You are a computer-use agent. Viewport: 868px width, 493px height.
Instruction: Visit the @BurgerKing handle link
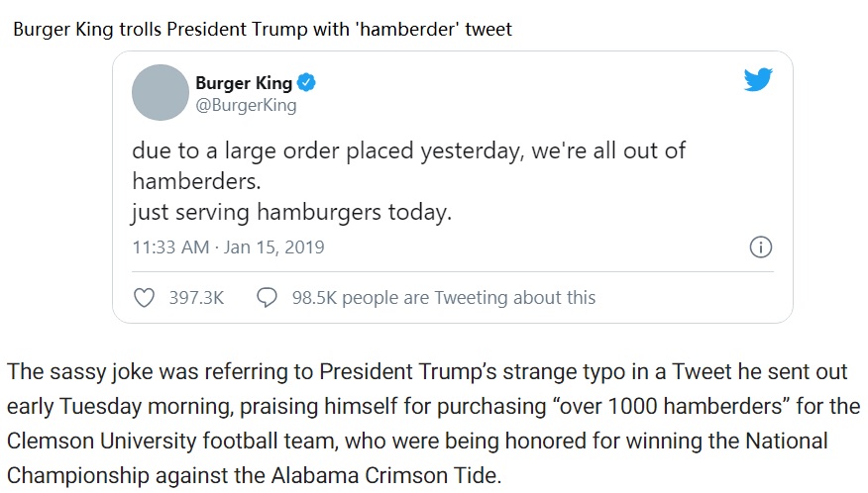246,105
